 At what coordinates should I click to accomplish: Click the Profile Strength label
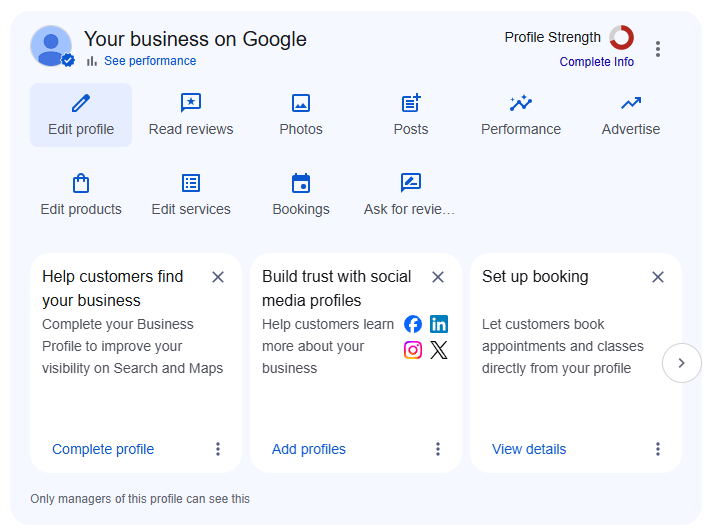point(552,37)
